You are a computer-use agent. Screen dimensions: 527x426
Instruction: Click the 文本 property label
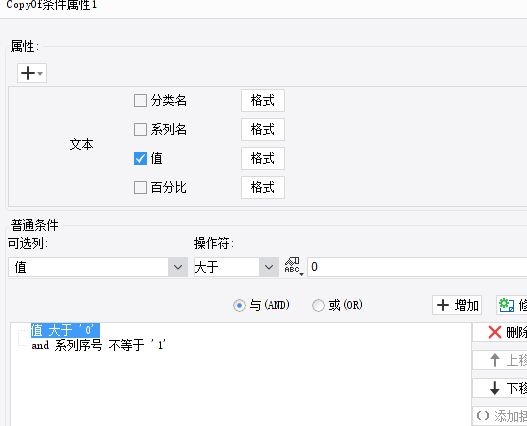pyautogui.click(x=82, y=144)
